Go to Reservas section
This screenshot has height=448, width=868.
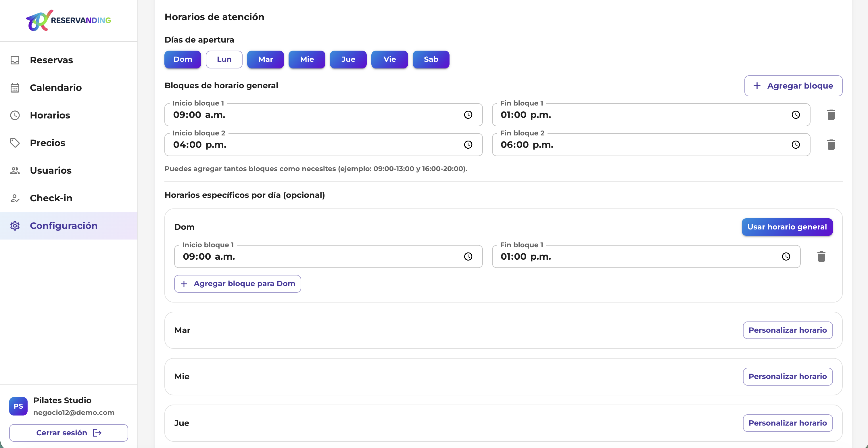pyautogui.click(x=69, y=60)
